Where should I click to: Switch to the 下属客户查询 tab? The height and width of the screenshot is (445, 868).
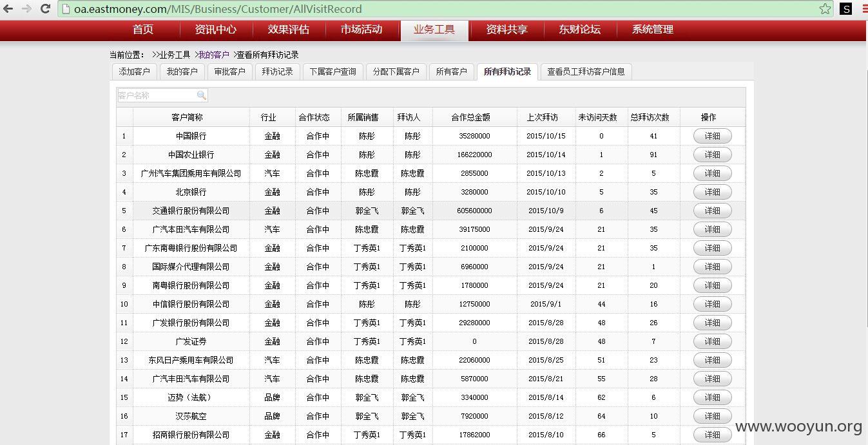coord(333,71)
